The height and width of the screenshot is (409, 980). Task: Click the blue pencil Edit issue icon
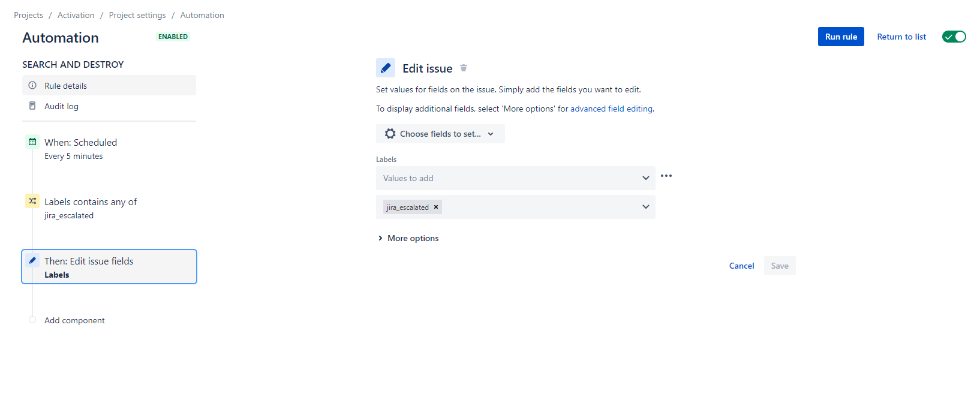[386, 68]
